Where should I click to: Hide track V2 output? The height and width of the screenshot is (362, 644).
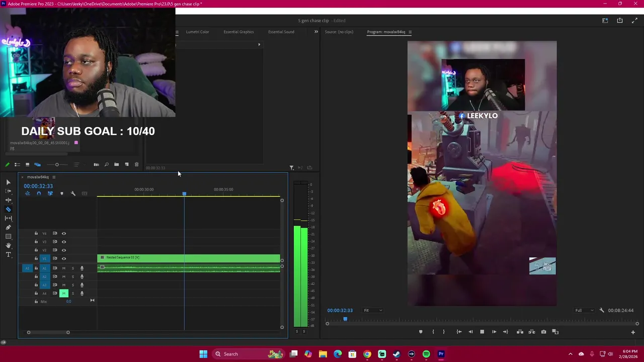click(x=63, y=250)
